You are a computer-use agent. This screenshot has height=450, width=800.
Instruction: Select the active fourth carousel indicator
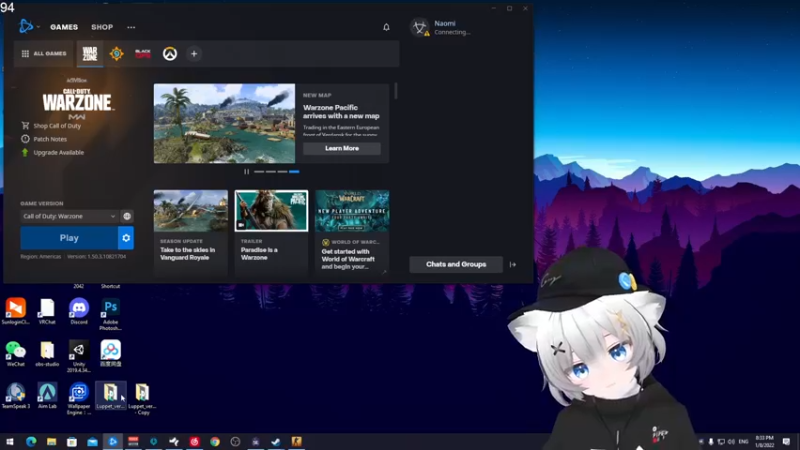tap(294, 172)
